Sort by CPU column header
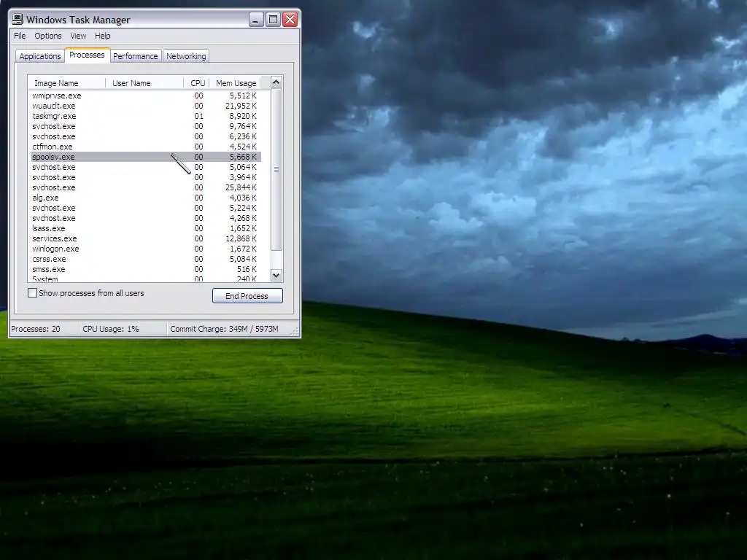 pyautogui.click(x=197, y=83)
